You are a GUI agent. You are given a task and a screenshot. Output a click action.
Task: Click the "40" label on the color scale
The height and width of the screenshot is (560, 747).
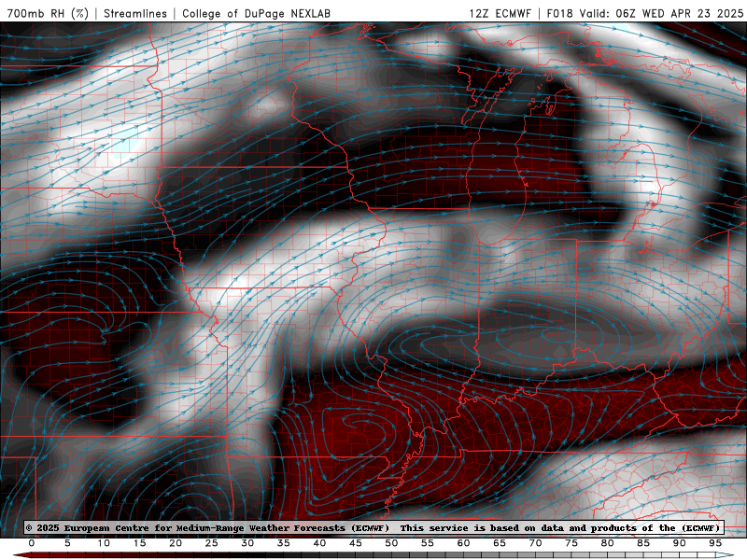319,543
